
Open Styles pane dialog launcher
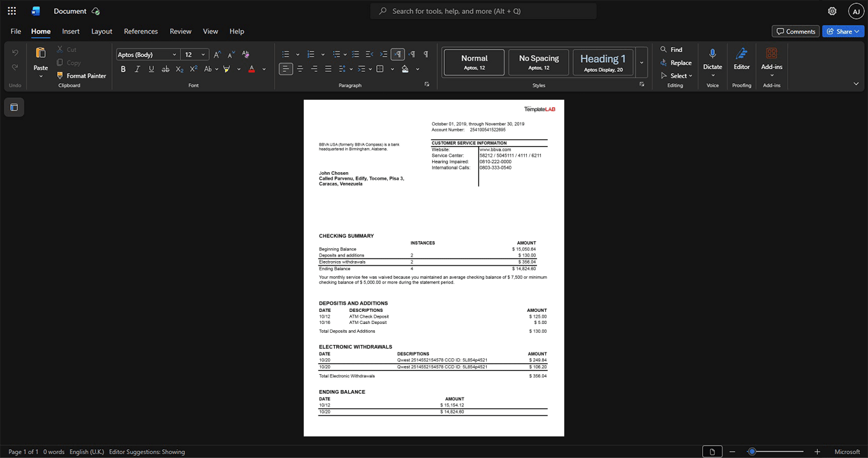(642, 84)
